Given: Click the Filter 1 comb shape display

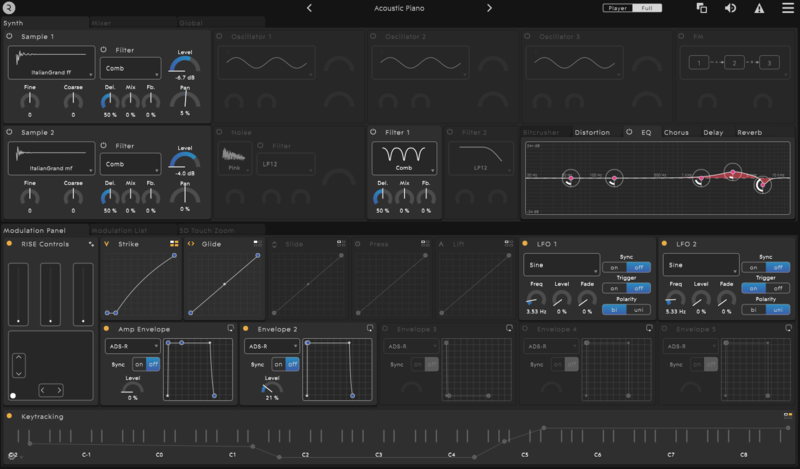Looking at the screenshot, I should click(403, 157).
